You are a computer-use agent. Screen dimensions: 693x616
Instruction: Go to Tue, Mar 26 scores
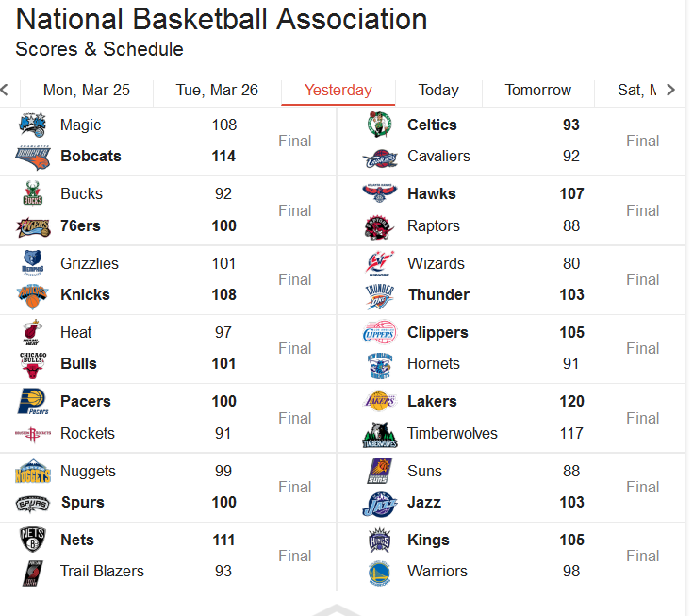(217, 91)
